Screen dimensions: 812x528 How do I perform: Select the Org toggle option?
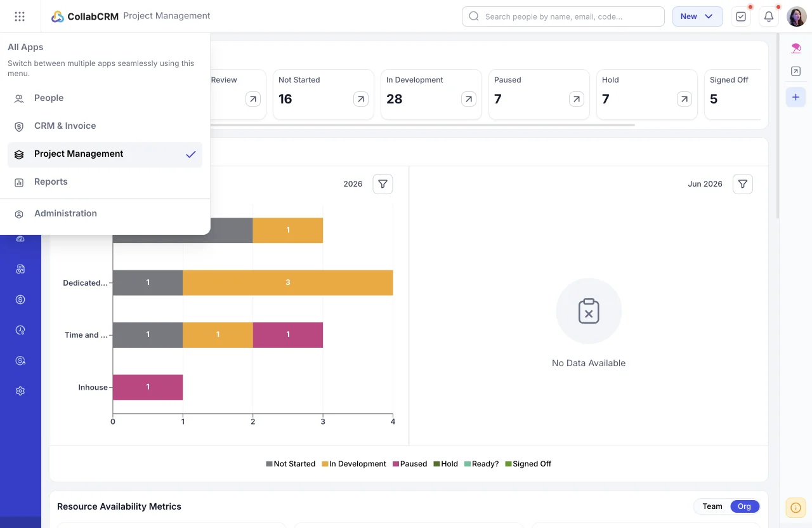pos(745,506)
